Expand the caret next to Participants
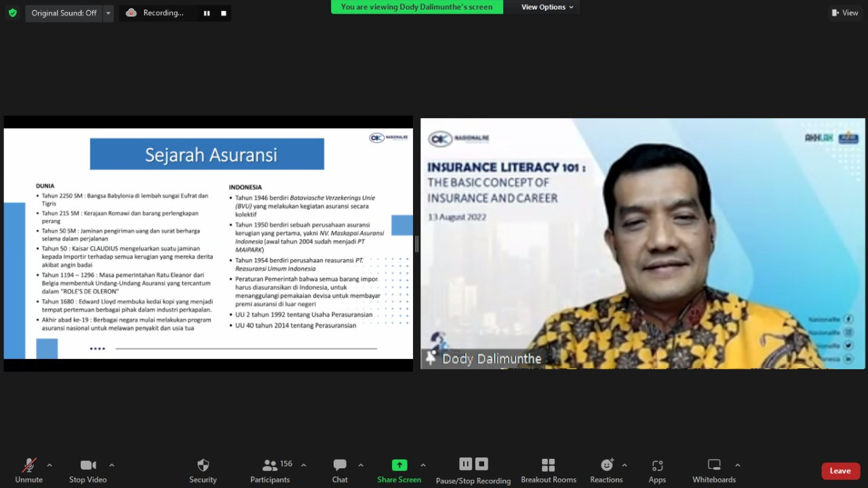This screenshot has width=868, height=488. pyautogui.click(x=304, y=465)
